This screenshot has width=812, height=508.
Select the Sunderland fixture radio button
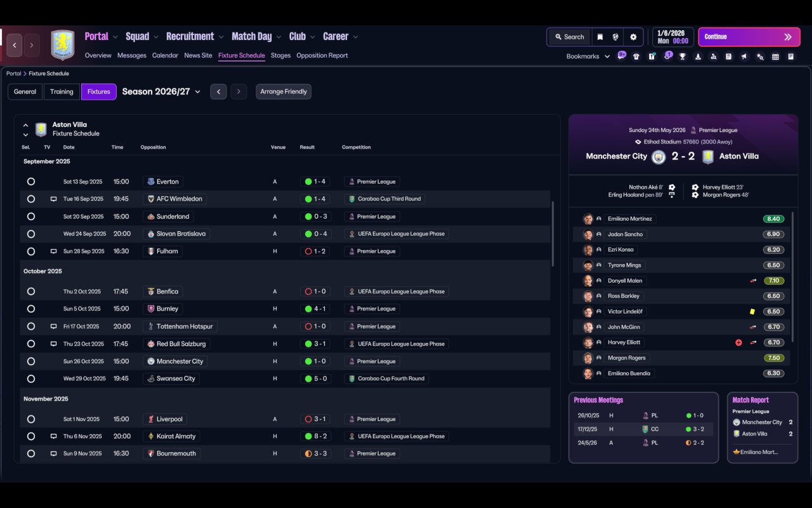tap(31, 217)
